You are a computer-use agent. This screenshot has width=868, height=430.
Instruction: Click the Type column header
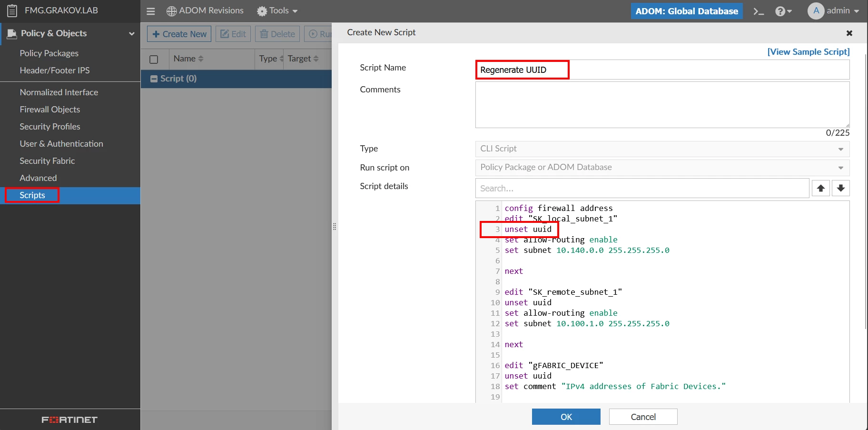point(268,59)
